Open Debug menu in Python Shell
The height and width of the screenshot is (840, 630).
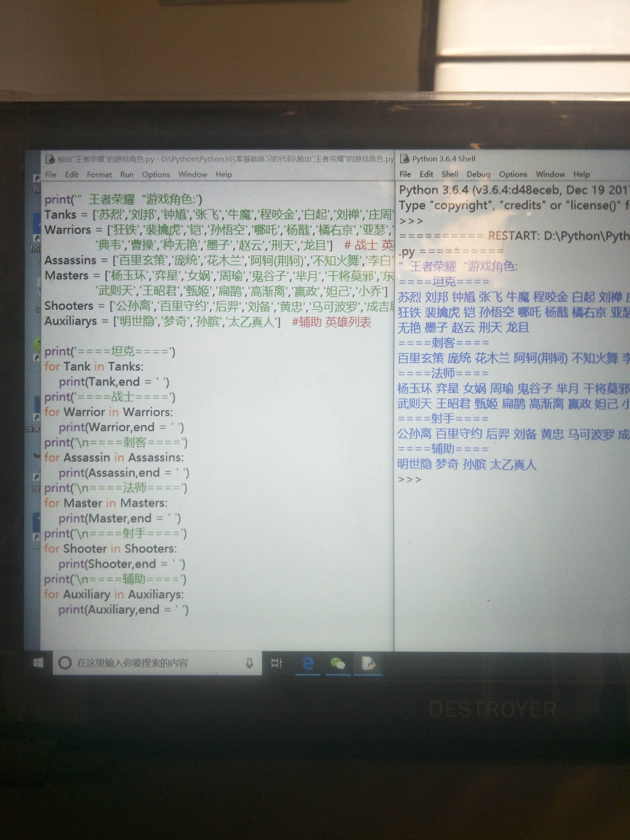478,174
